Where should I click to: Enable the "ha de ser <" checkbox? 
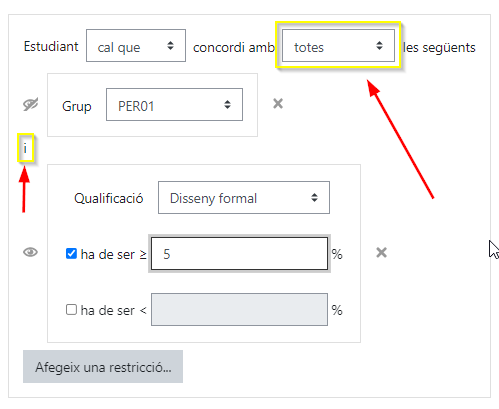(71, 310)
